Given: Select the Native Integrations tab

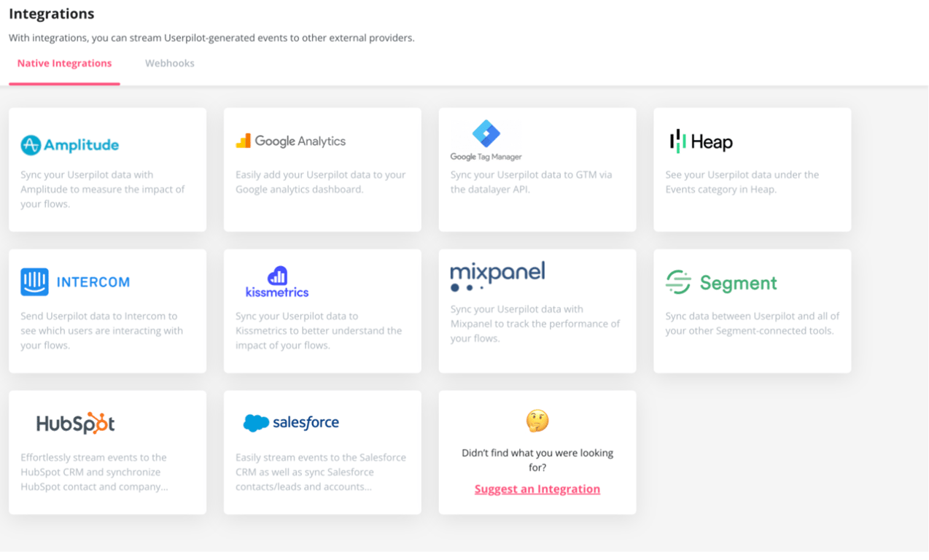Looking at the screenshot, I should (x=64, y=63).
